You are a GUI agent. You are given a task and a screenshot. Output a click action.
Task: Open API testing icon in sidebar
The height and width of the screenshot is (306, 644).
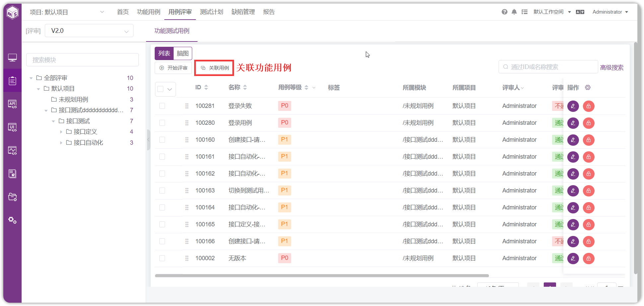coord(12,104)
